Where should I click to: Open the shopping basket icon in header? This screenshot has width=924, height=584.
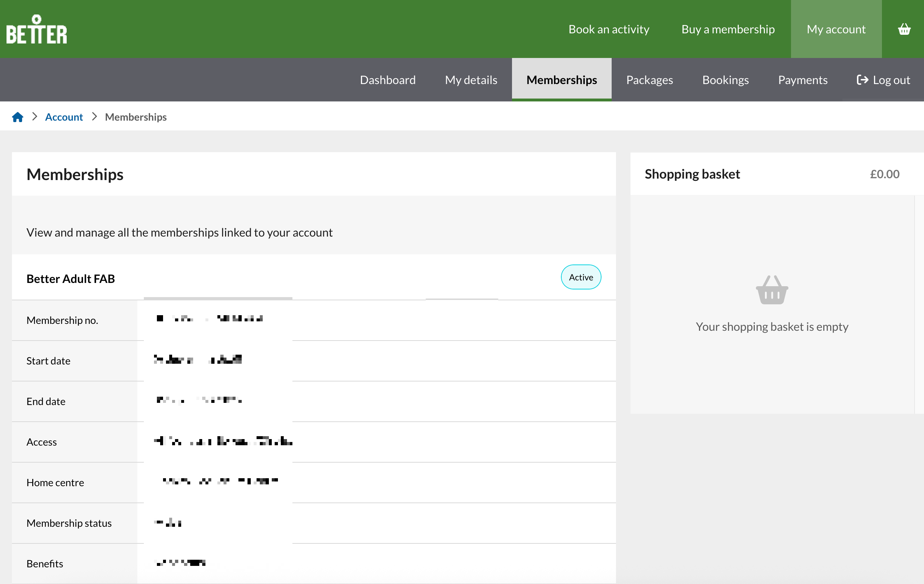click(904, 29)
